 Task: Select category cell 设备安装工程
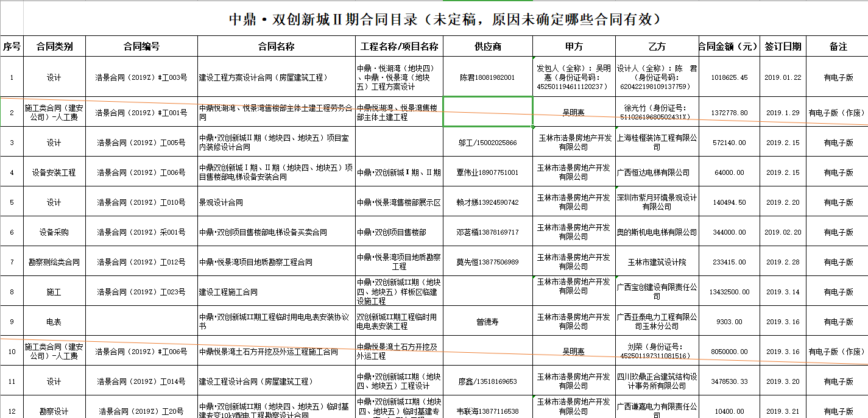55,172
